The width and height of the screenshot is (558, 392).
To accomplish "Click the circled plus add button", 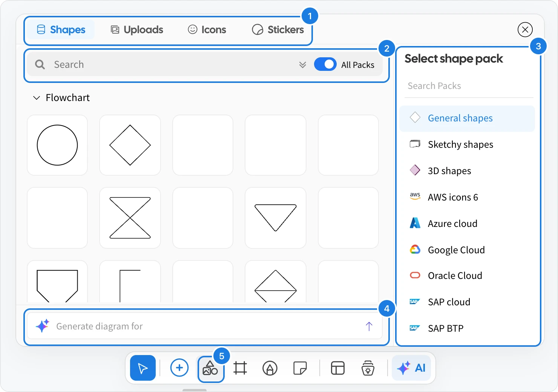I will [x=179, y=367].
